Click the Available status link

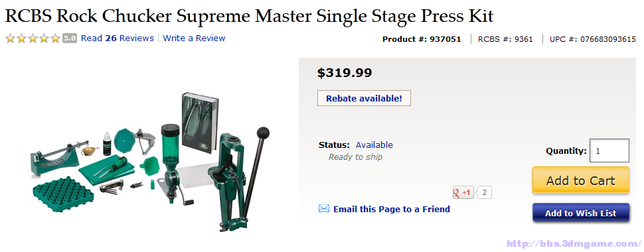coord(374,145)
